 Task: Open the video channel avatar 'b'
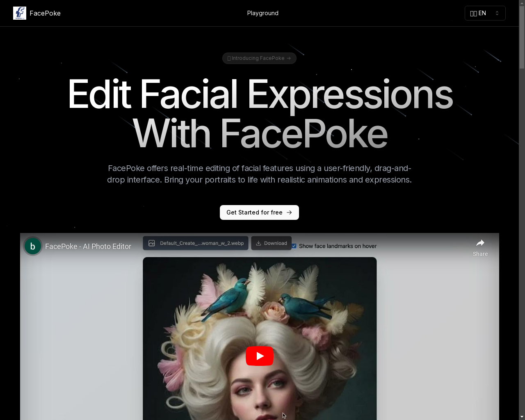33,246
